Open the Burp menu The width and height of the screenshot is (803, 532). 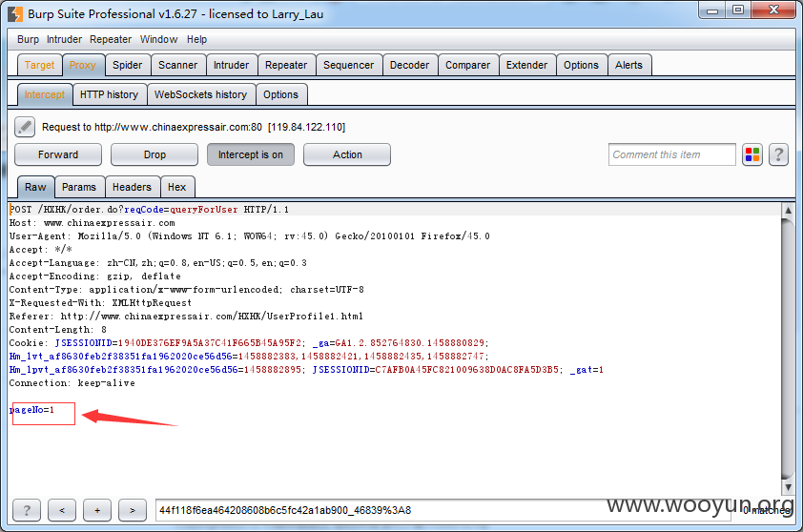29,39
